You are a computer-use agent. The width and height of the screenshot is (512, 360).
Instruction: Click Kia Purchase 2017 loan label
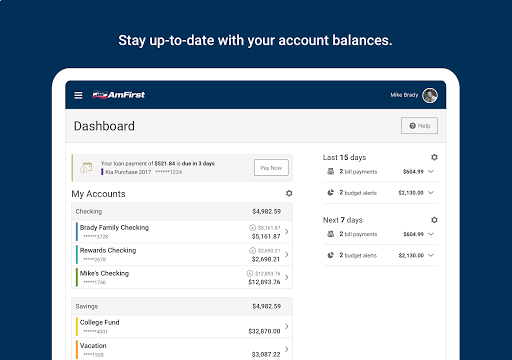pyautogui.click(x=128, y=172)
